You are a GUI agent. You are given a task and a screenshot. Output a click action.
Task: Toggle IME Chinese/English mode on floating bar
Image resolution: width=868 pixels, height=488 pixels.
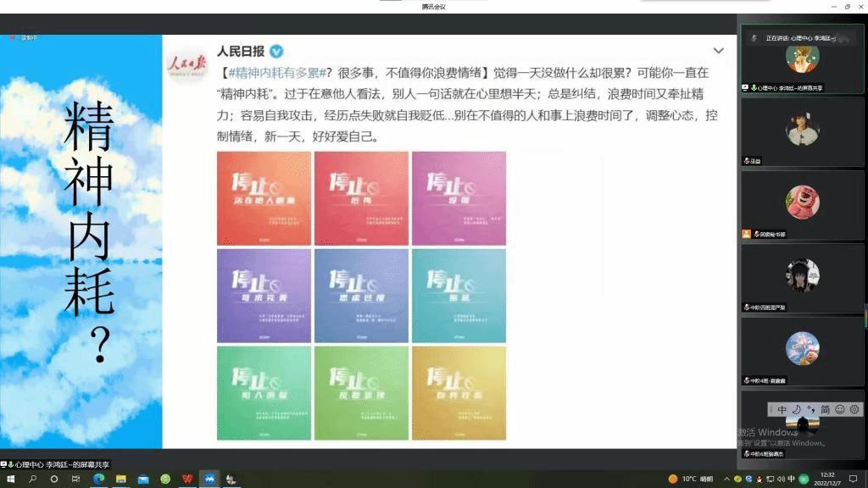782,410
